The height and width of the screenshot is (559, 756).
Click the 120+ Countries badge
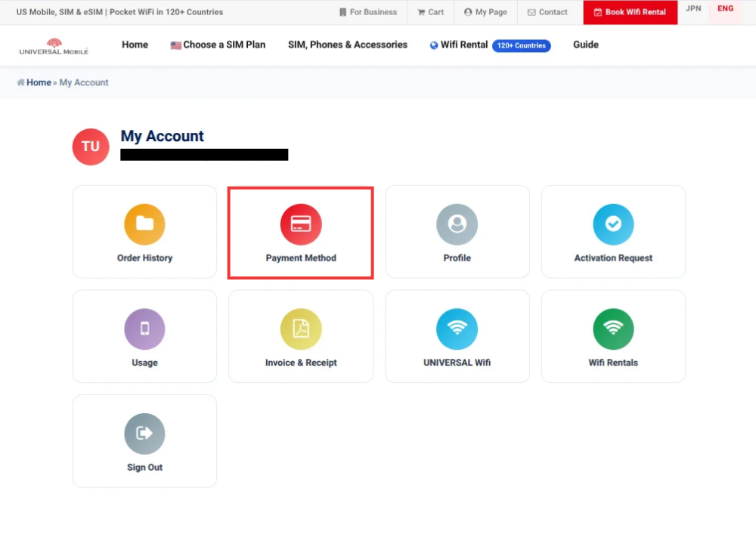point(521,45)
